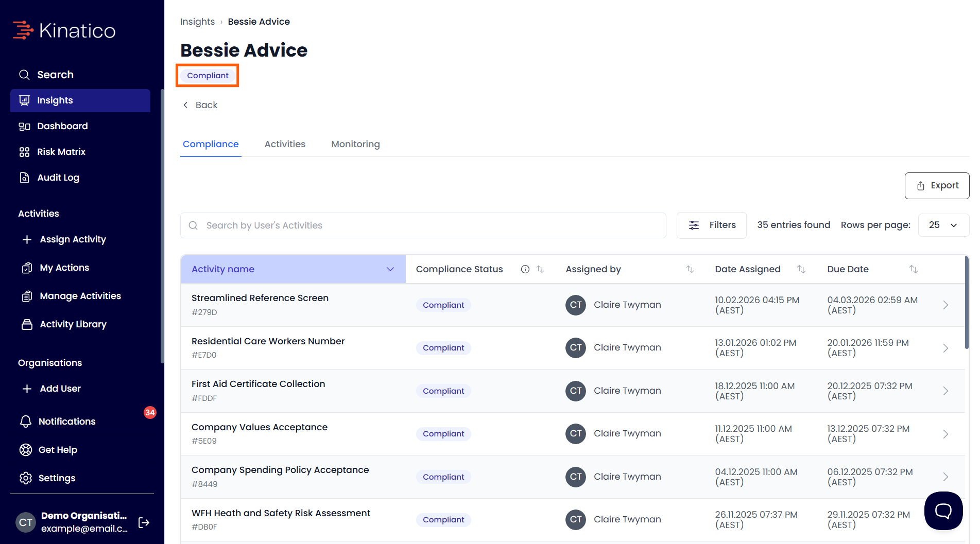Image resolution: width=980 pixels, height=544 pixels.
Task: Click First Aid Certificate Collection activity name
Action: point(258,384)
